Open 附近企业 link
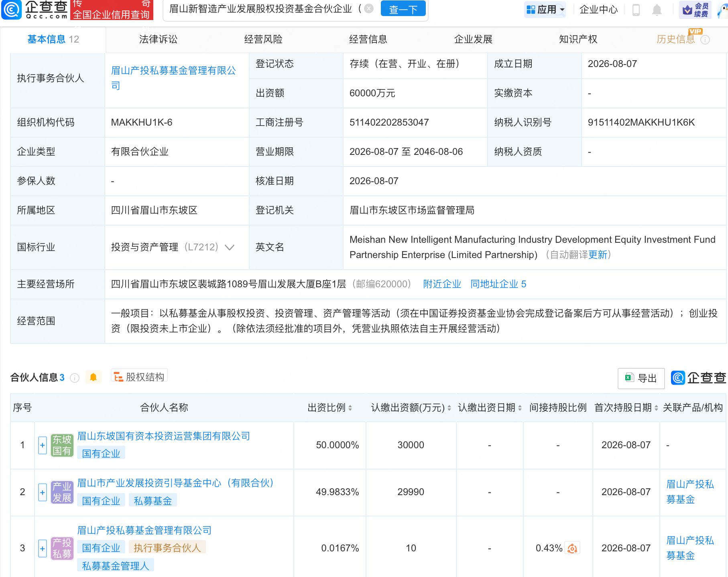The height and width of the screenshot is (577, 728). pos(442,284)
